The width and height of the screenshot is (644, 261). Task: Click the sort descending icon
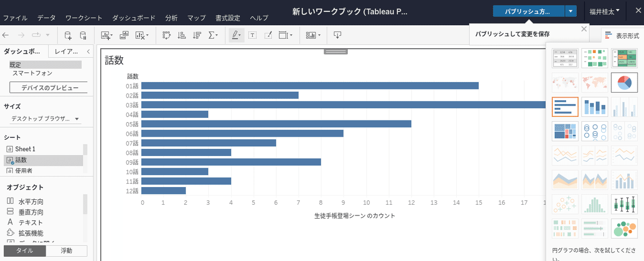197,35
